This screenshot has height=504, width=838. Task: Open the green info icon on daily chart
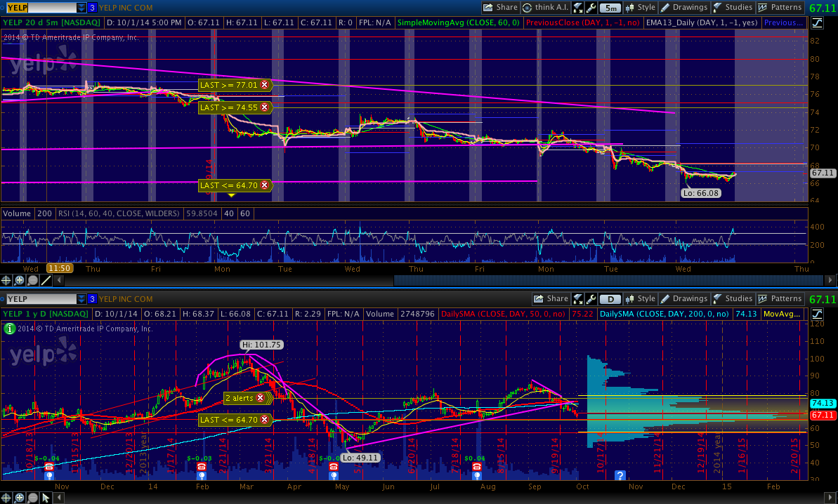point(8,328)
